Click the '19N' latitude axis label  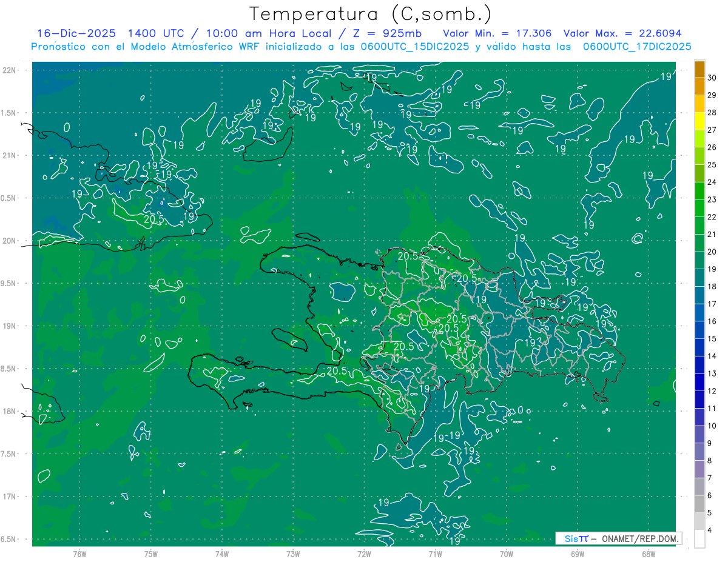(10, 326)
